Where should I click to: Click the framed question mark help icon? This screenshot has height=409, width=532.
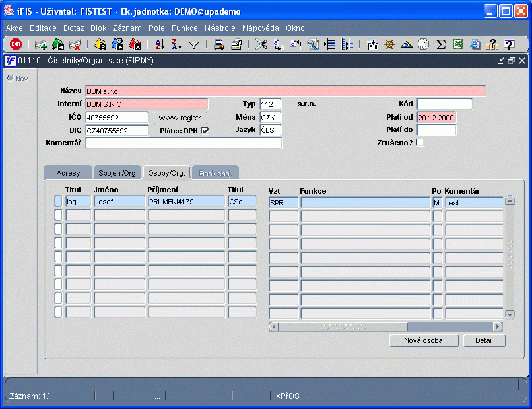(510, 44)
